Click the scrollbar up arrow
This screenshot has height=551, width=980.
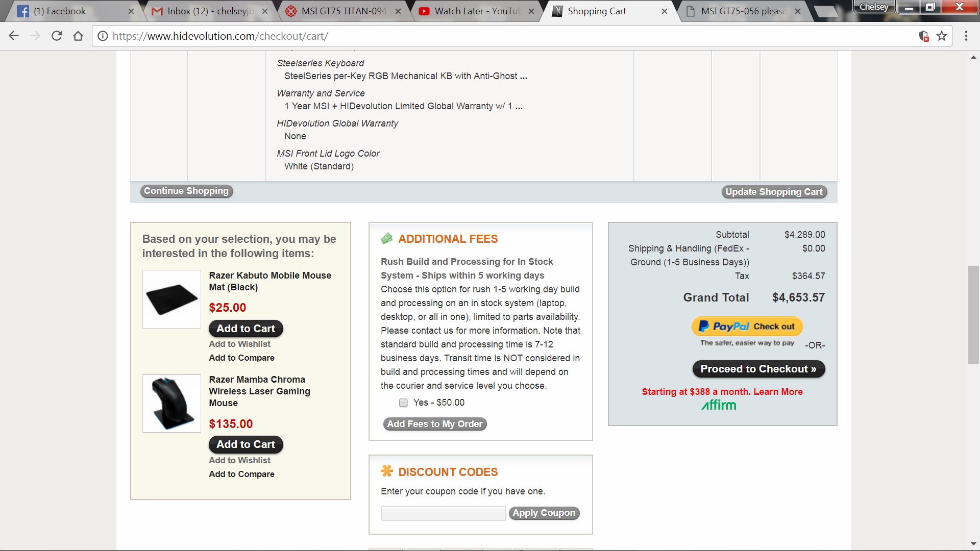(x=973, y=58)
